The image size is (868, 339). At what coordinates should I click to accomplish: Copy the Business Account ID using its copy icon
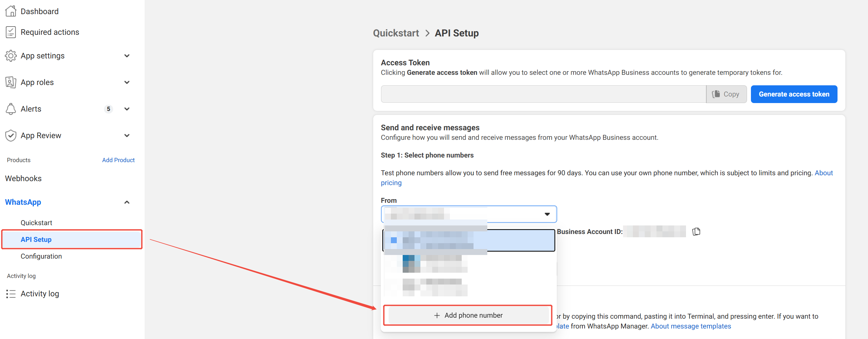tap(696, 231)
